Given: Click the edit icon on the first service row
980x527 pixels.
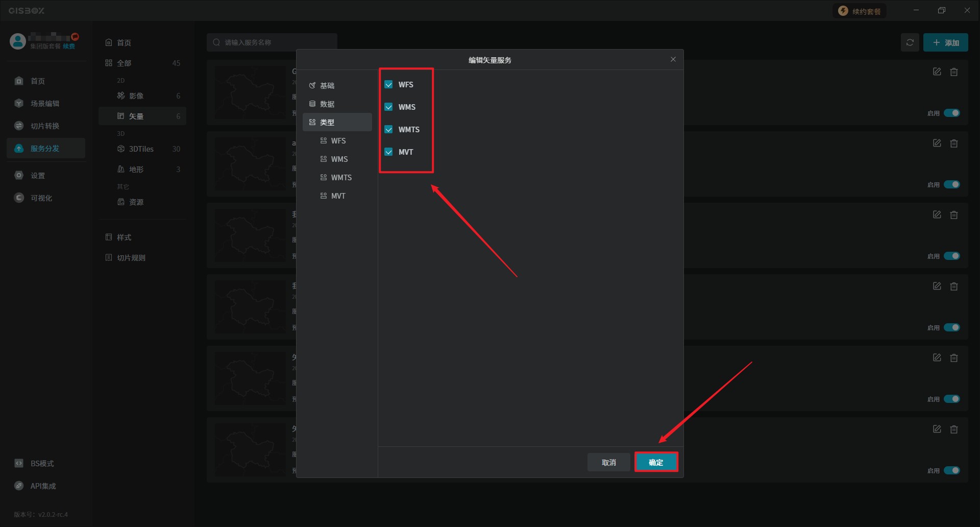Looking at the screenshot, I should (937, 72).
